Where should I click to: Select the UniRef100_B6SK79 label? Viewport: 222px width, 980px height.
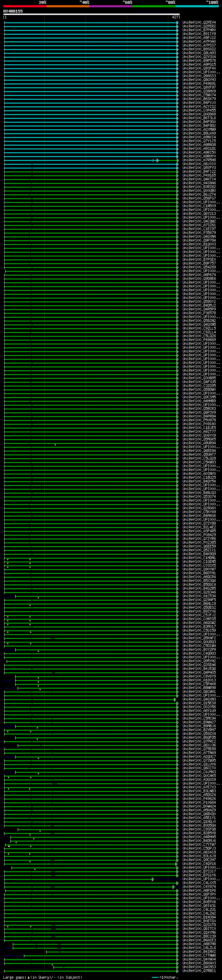(199, 99)
